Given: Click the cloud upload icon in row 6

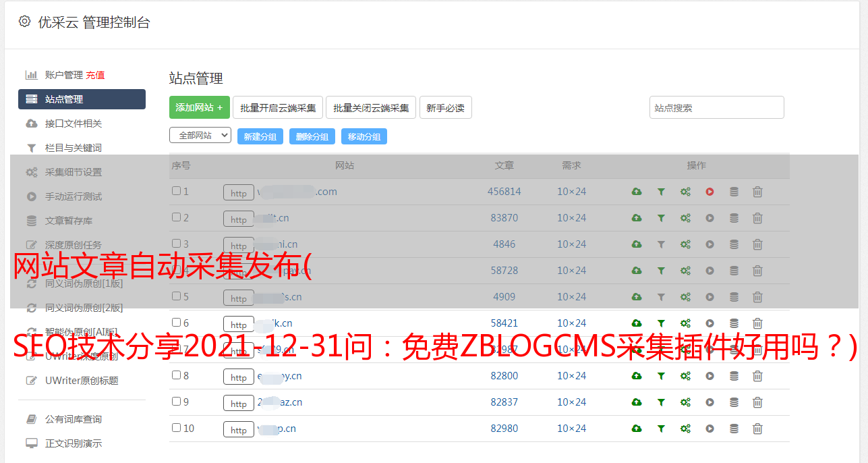Looking at the screenshot, I should point(637,323).
